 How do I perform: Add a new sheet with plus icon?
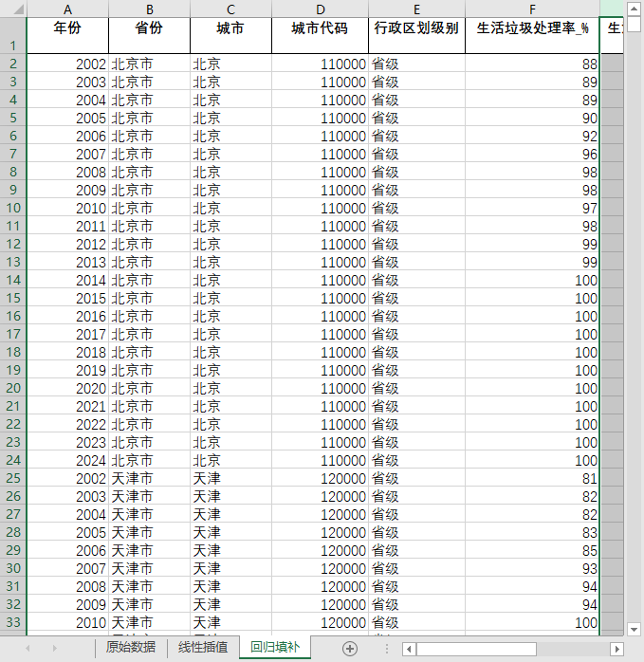[350, 648]
